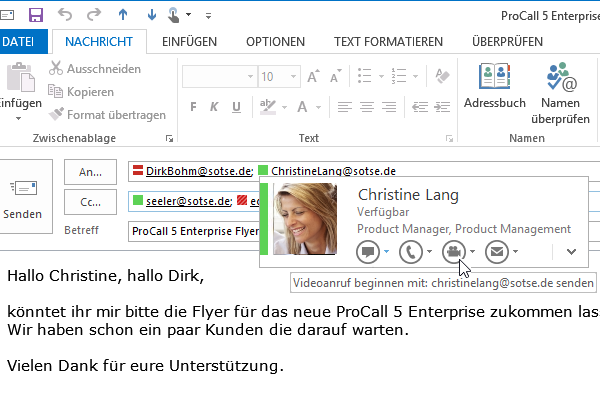
Task: Send email to Christine Lang envelope icon
Action: pos(497,252)
